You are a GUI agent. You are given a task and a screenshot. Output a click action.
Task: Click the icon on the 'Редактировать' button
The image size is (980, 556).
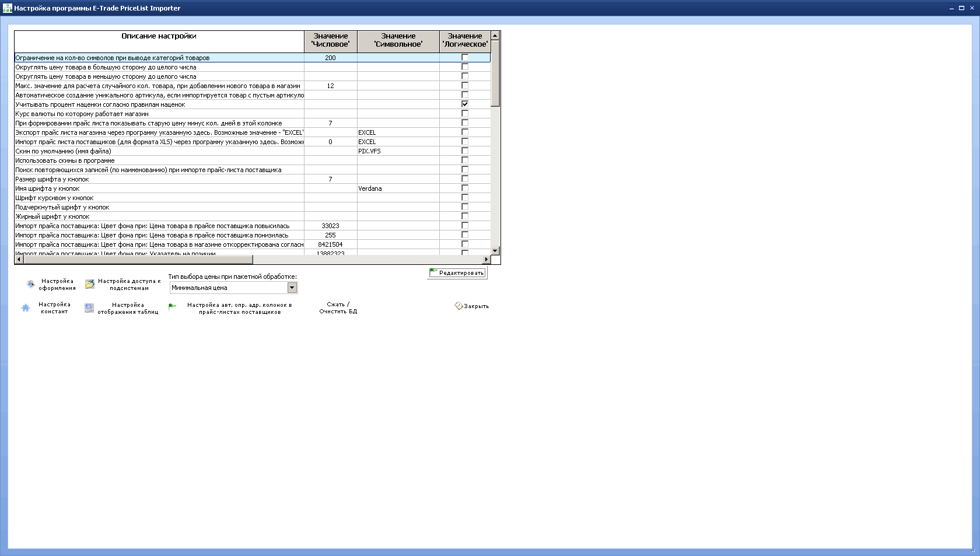click(x=433, y=272)
